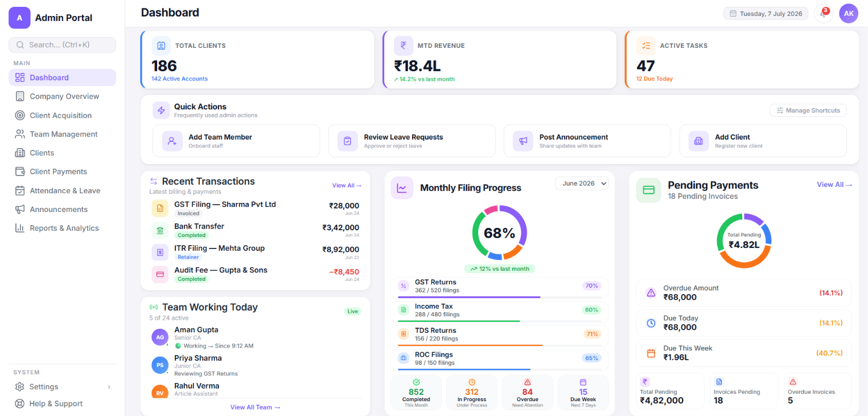Click the Monthly Filing Progress chart icon
The image size is (868, 416).
point(402,188)
